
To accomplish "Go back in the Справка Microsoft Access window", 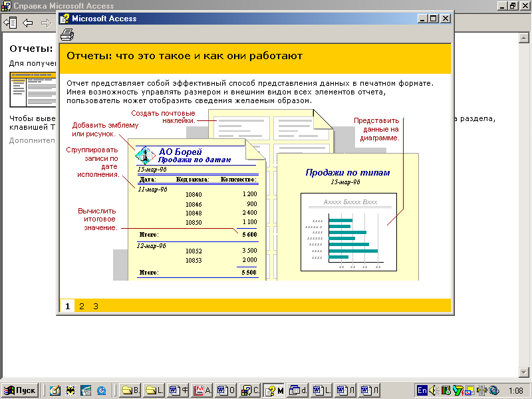I will pos(28,23).
